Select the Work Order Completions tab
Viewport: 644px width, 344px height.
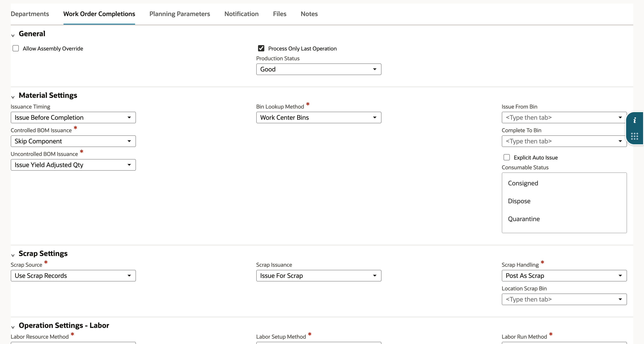(x=99, y=14)
